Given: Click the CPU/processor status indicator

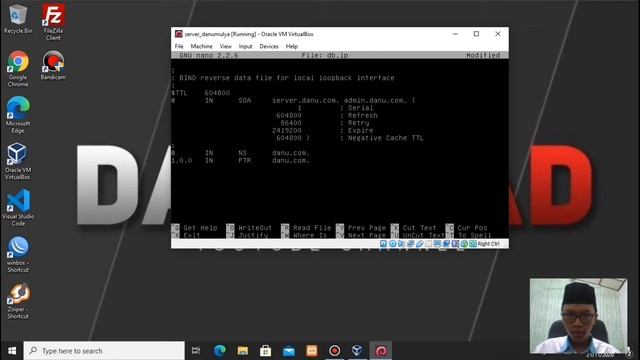Looking at the screenshot, I should point(455,244).
